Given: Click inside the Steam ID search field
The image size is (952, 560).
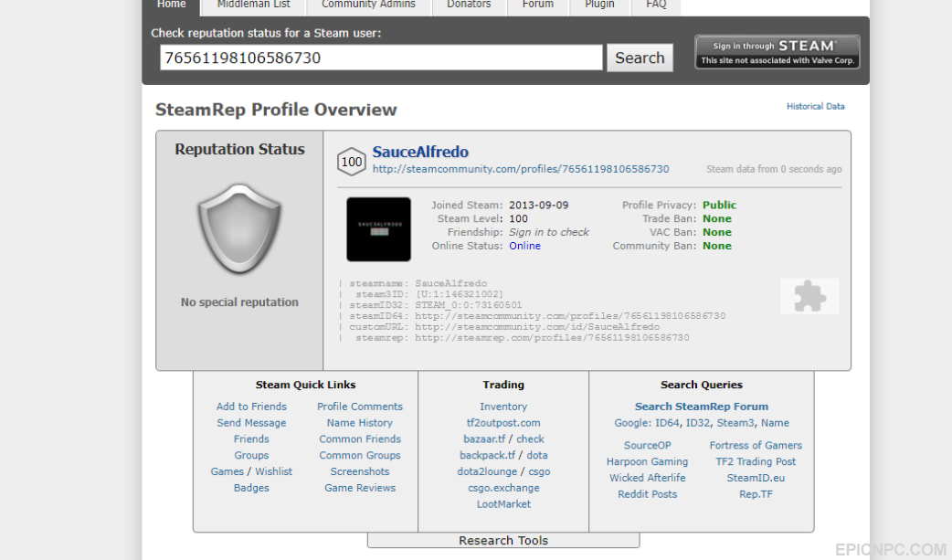Looking at the screenshot, I should pos(381,58).
